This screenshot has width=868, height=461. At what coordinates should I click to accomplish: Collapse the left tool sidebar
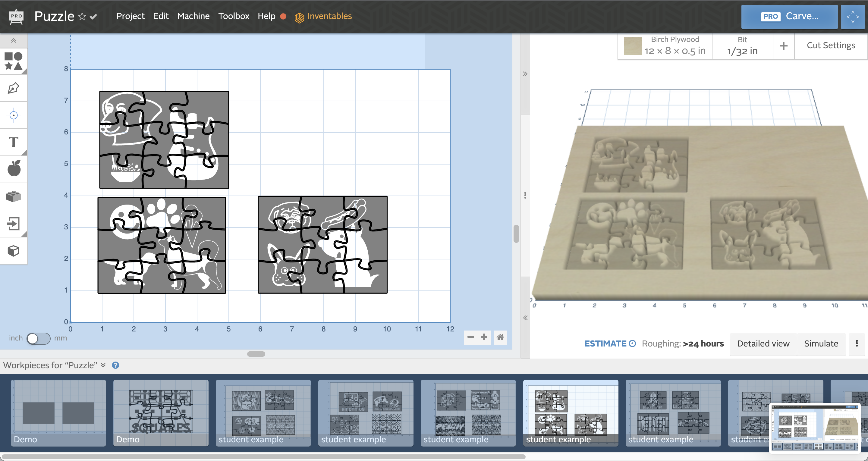pos(14,40)
